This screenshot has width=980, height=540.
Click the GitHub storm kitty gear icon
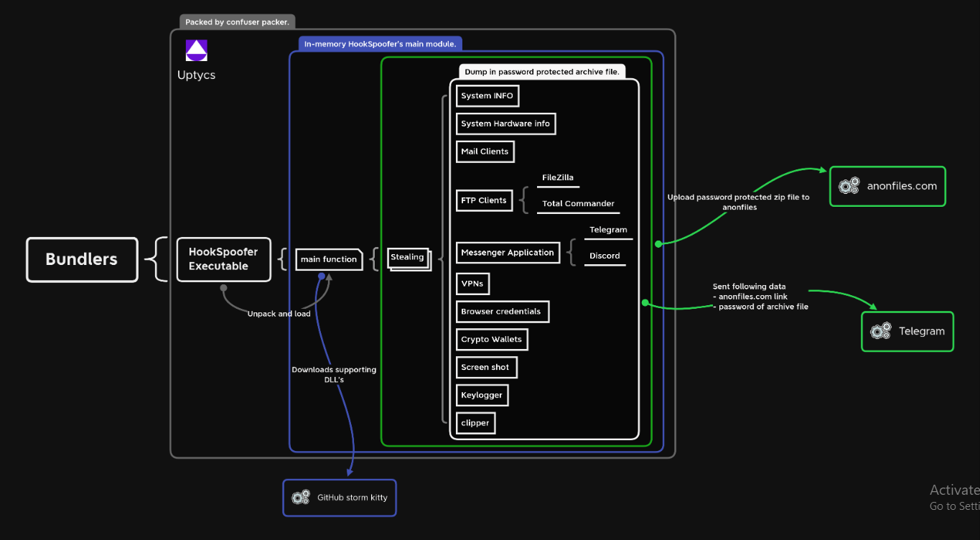(300, 498)
